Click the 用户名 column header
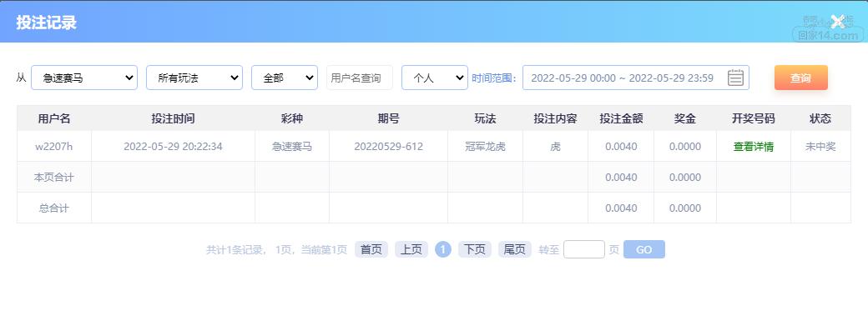 coord(54,118)
